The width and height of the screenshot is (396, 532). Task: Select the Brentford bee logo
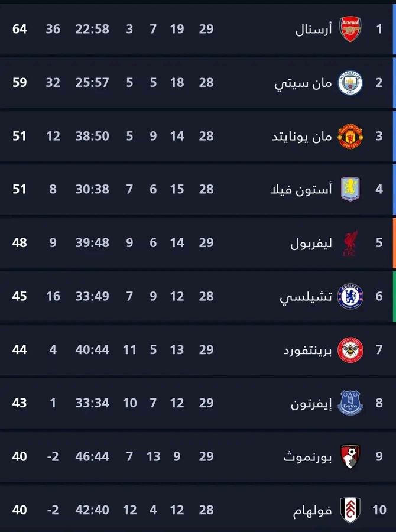[x=350, y=350]
